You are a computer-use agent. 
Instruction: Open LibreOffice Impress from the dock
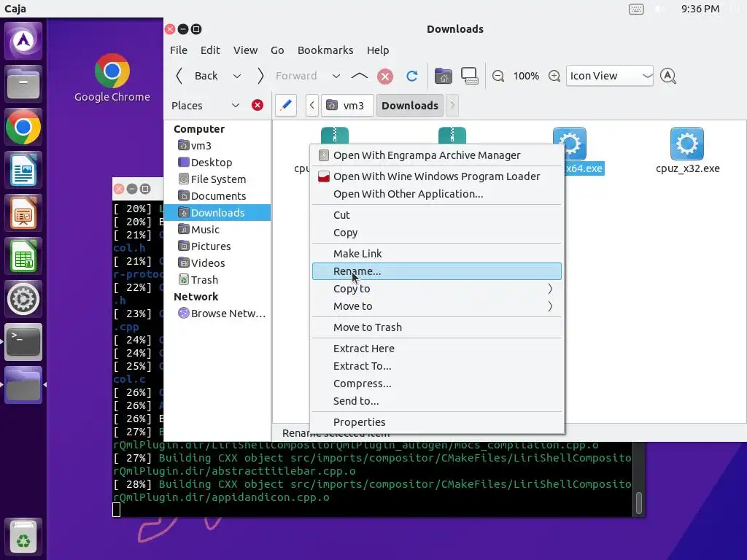(23, 213)
